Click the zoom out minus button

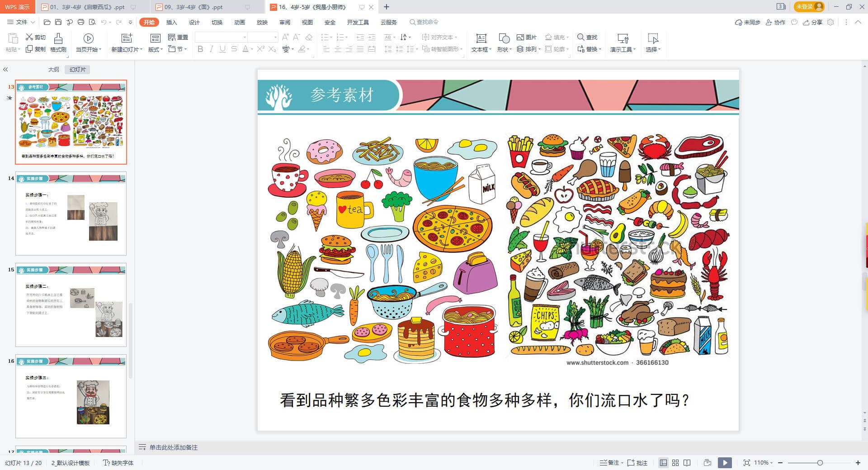pyautogui.click(x=780, y=462)
